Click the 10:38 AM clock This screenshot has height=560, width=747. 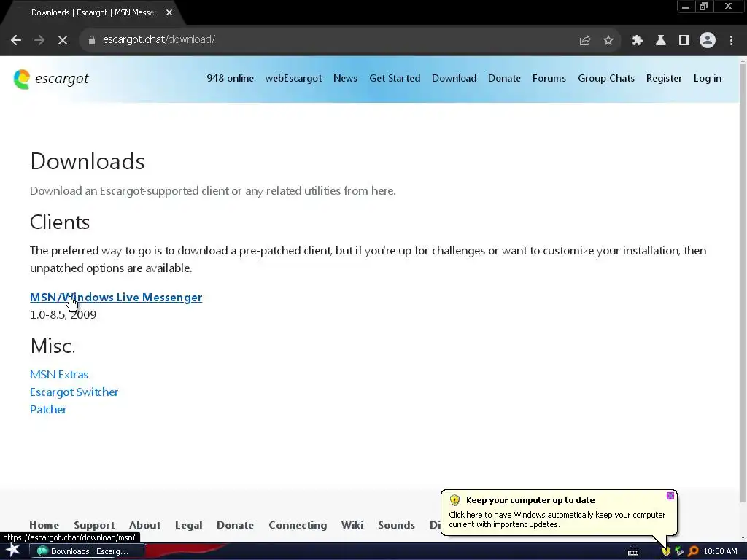[x=720, y=551]
